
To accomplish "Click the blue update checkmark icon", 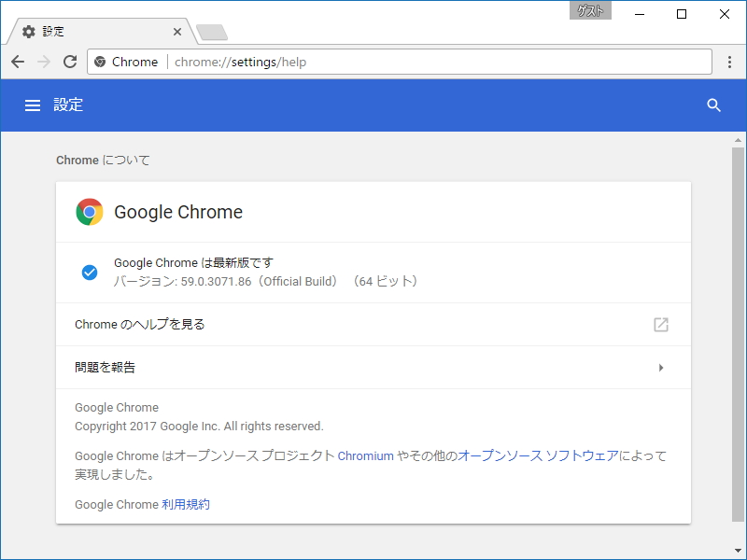I will point(90,272).
